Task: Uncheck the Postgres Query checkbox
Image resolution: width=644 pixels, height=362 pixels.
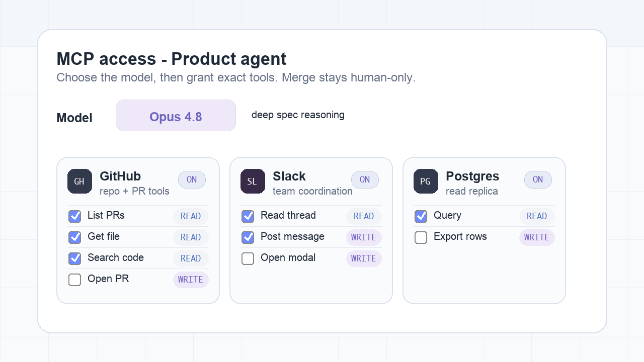Action: (x=421, y=216)
